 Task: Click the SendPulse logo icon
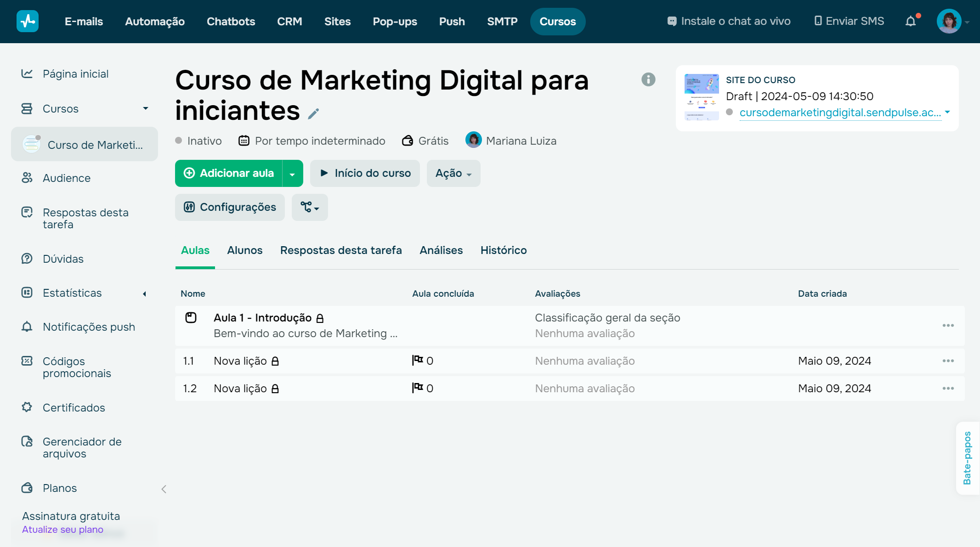point(27,21)
